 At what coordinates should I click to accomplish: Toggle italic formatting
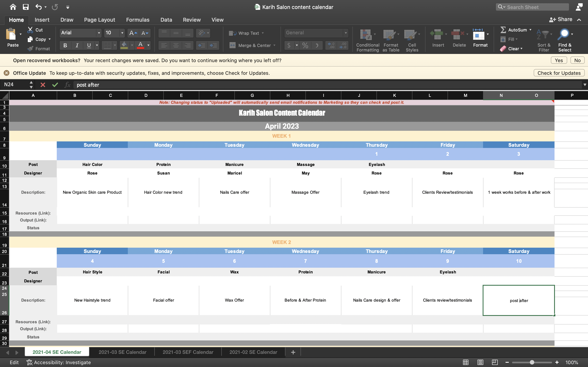point(77,45)
